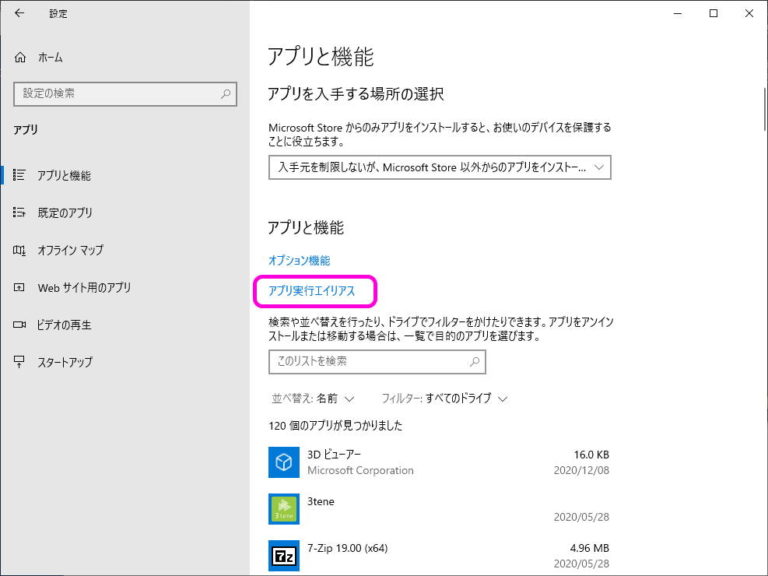Click the ビデオの再生 camera icon
This screenshot has width=768, height=576.
point(19,324)
